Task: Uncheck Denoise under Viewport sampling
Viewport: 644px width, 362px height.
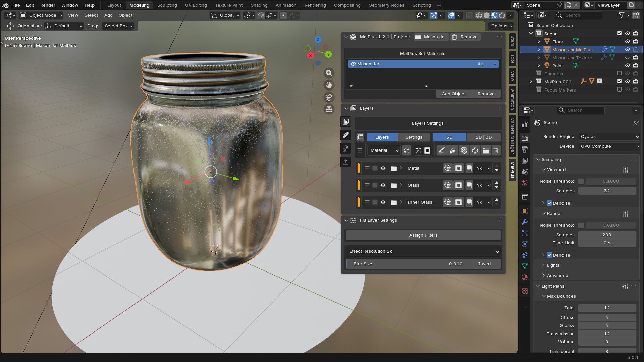Action: click(x=549, y=203)
